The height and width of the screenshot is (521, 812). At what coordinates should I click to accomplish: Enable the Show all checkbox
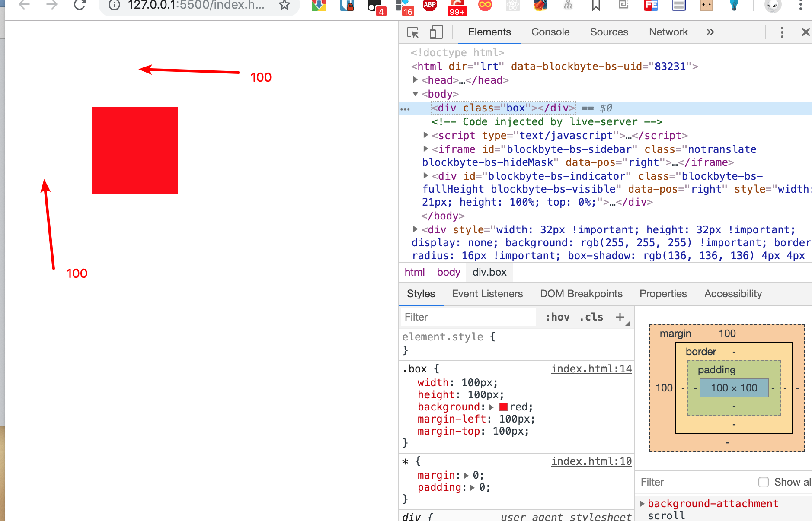click(x=764, y=482)
